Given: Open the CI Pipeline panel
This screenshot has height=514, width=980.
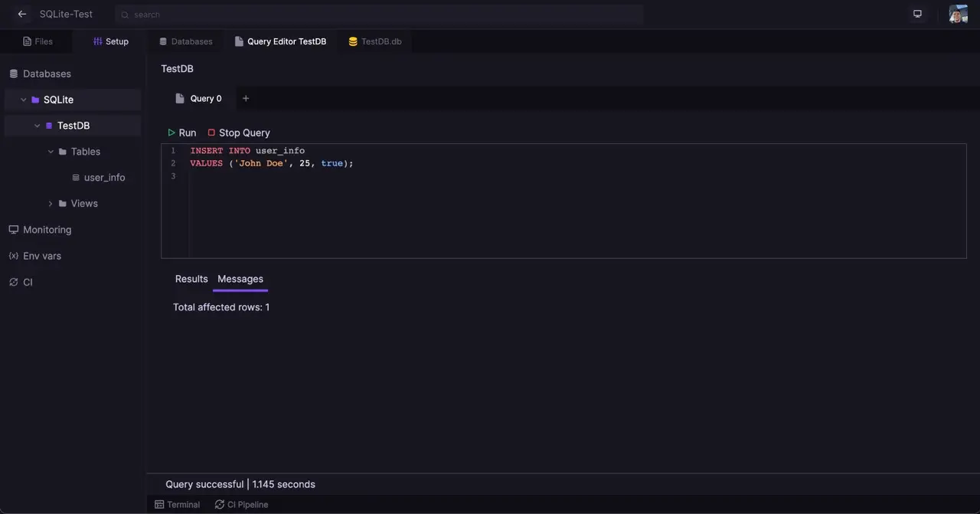Looking at the screenshot, I should coord(241,505).
